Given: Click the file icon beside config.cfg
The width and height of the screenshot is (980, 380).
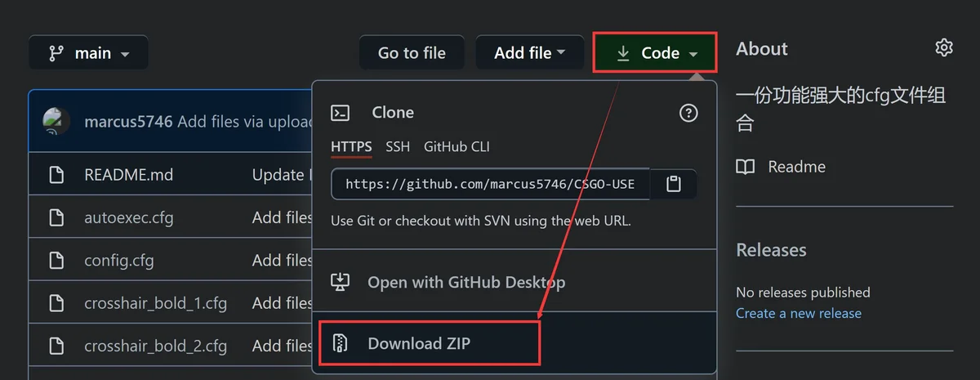Looking at the screenshot, I should (x=56, y=261).
